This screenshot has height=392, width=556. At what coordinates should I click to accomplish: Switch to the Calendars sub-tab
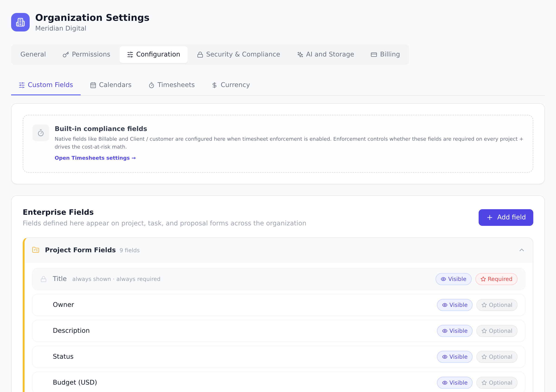pos(111,85)
